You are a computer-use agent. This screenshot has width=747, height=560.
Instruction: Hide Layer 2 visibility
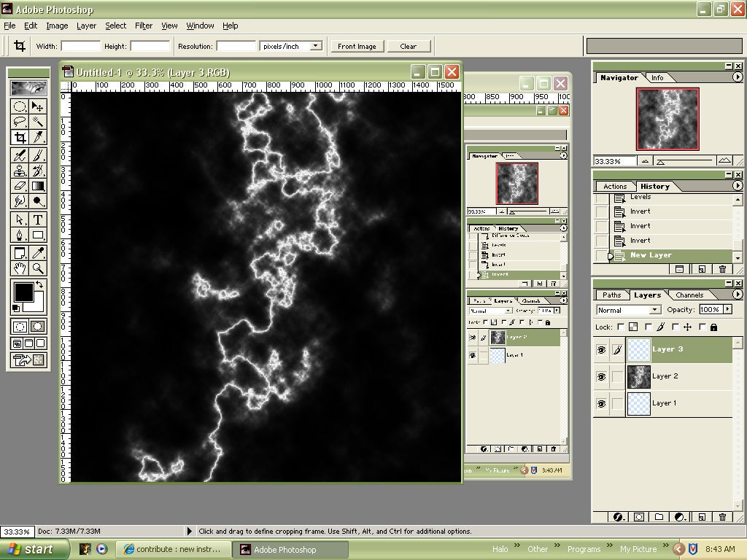(603, 376)
